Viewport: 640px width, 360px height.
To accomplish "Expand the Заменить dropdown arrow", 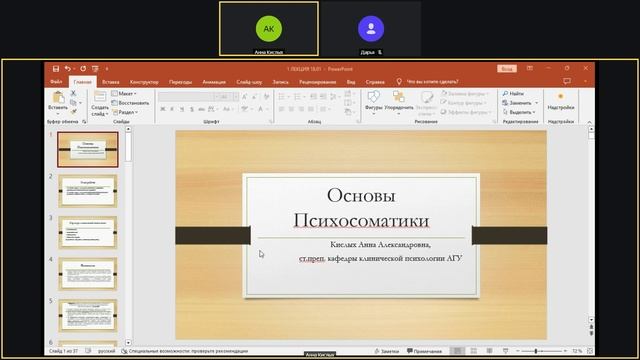I will point(536,103).
